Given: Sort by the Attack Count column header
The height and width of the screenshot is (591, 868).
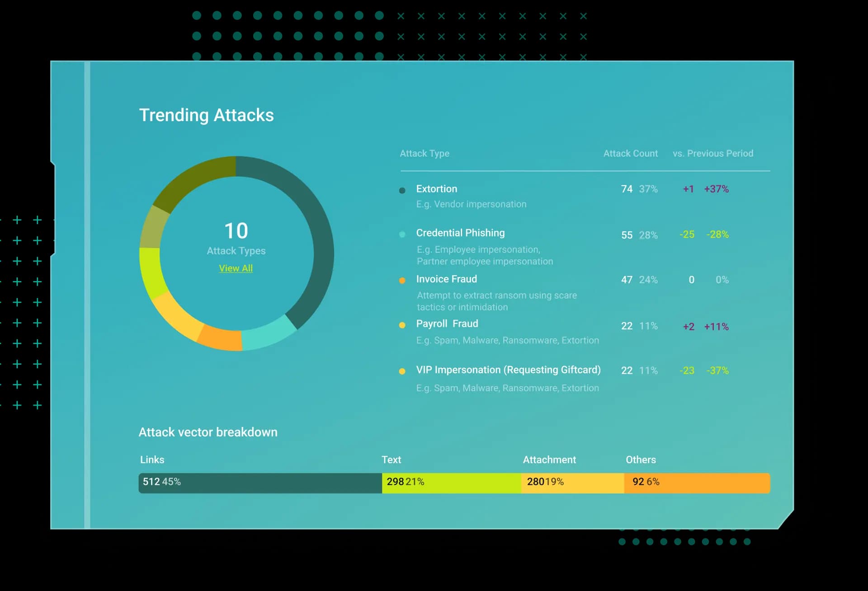Looking at the screenshot, I should click(x=630, y=153).
